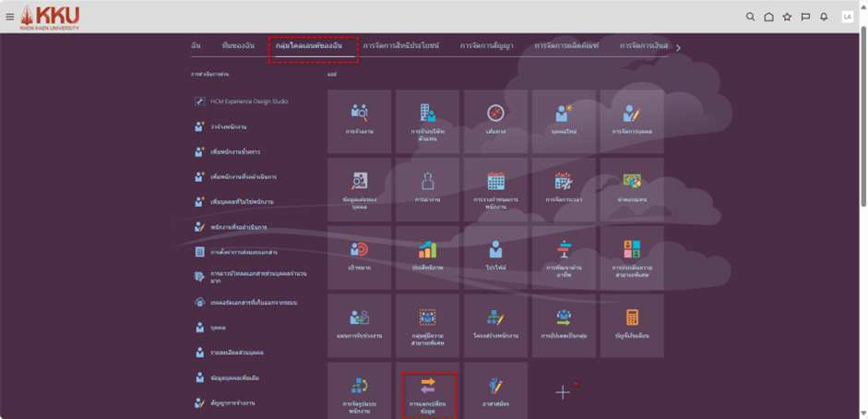Click the search magnifier icon in header
The height and width of the screenshot is (419, 868).
750,17
